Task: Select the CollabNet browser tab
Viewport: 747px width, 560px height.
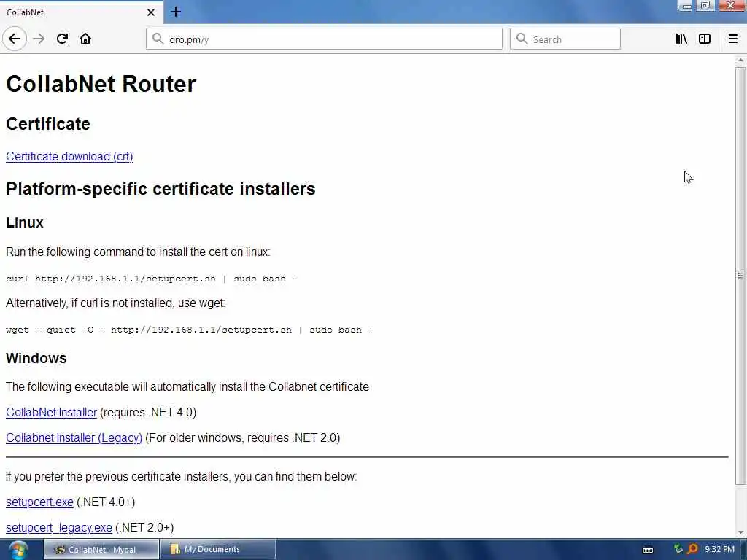Action: [x=81, y=12]
